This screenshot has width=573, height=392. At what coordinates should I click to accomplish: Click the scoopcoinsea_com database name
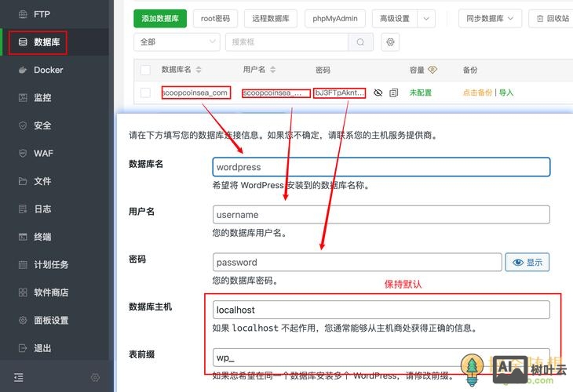tap(195, 93)
